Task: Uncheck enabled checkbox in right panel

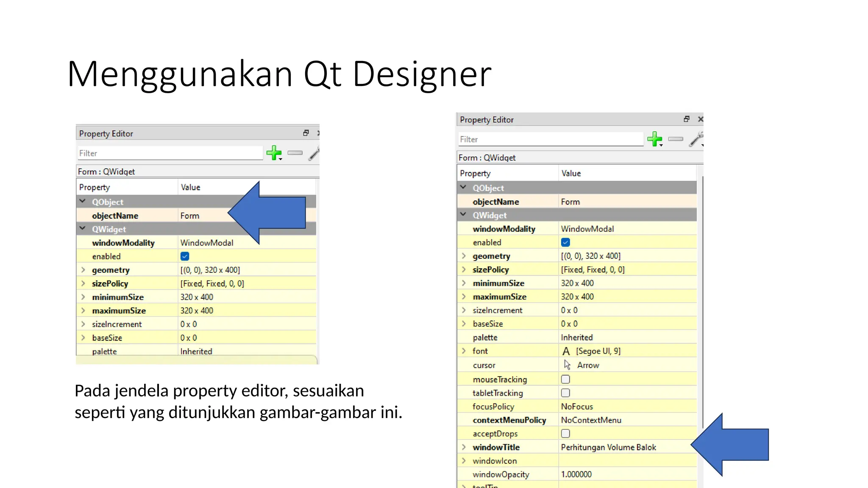Action: [565, 242]
